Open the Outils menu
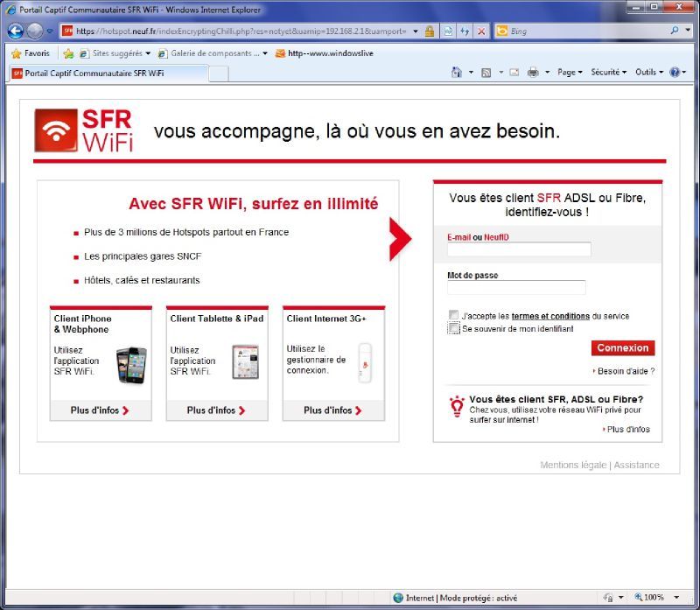The width and height of the screenshot is (700, 610). tap(649, 73)
